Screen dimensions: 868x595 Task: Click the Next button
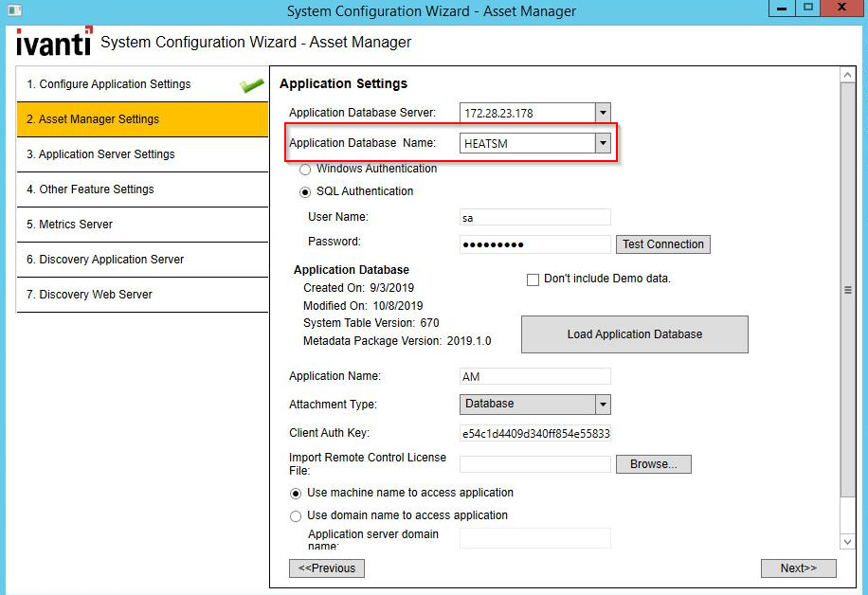tap(798, 568)
